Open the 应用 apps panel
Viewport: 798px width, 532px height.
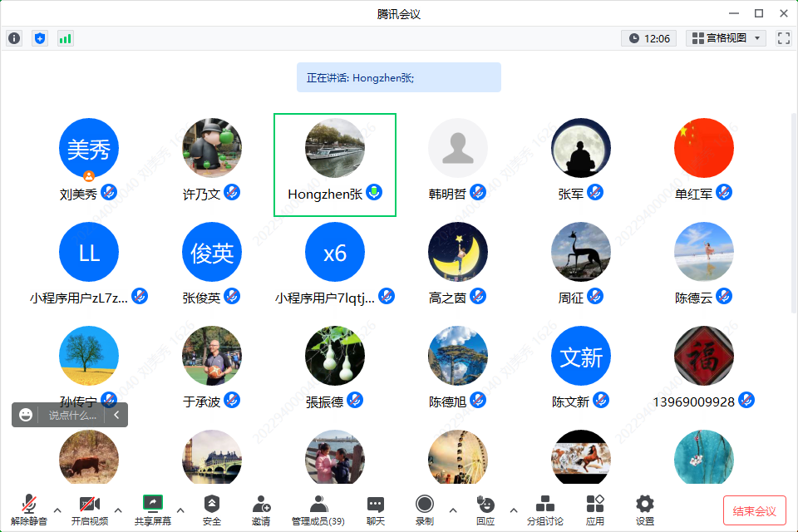coord(595,510)
